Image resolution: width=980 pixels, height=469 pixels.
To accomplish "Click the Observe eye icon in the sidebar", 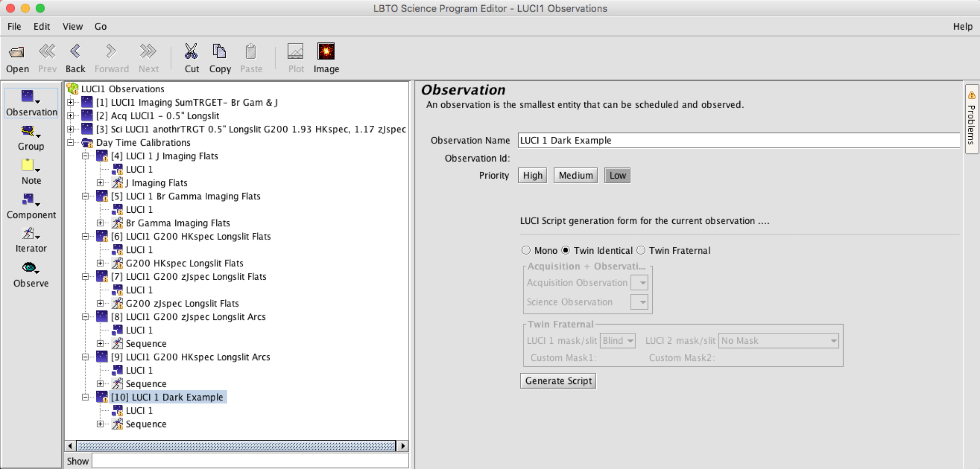I will (x=30, y=268).
